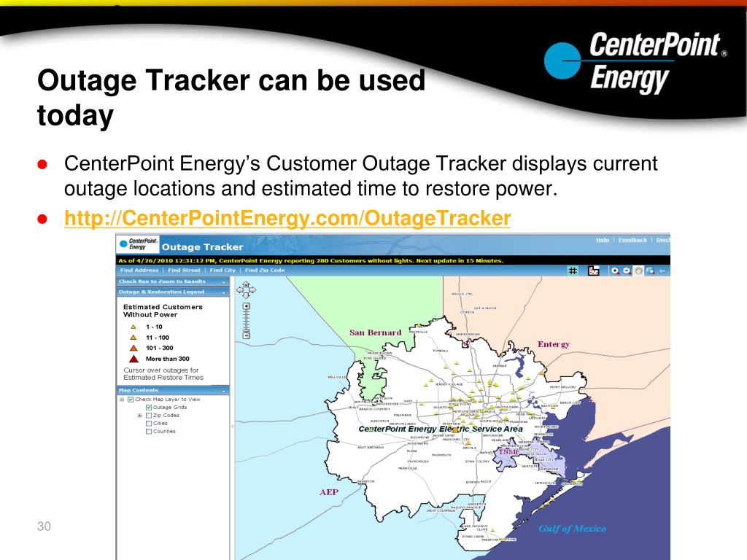Click the Counties layer label
The image size is (747, 560).
(x=164, y=432)
